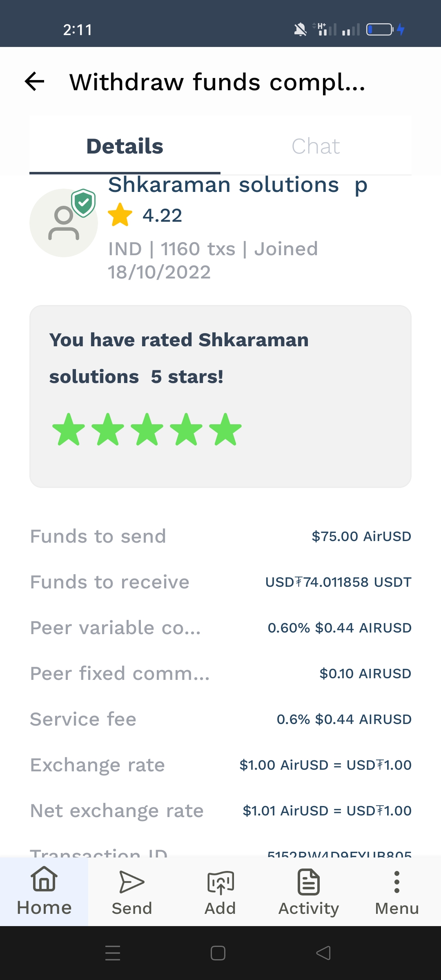
Task: Tap the green verified shield badge
Action: 83,203
